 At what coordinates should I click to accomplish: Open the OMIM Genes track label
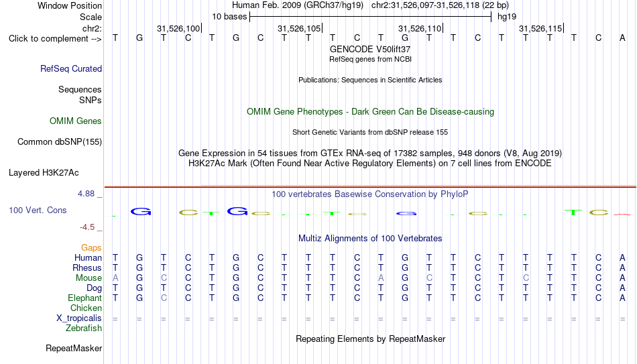click(x=75, y=121)
